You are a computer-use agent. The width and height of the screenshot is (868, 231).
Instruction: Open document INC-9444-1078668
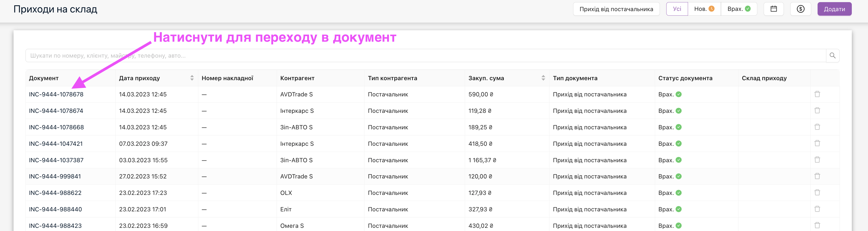pyautogui.click(x=56, y=127)
